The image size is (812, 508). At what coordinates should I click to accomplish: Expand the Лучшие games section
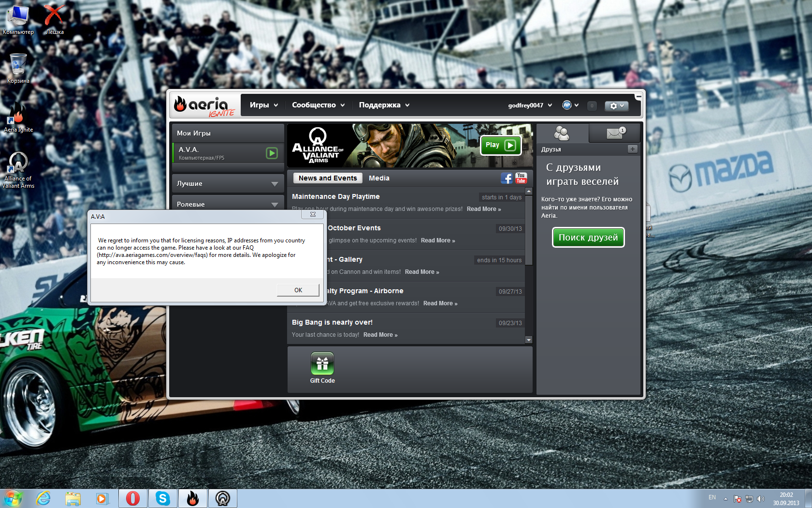228,183
